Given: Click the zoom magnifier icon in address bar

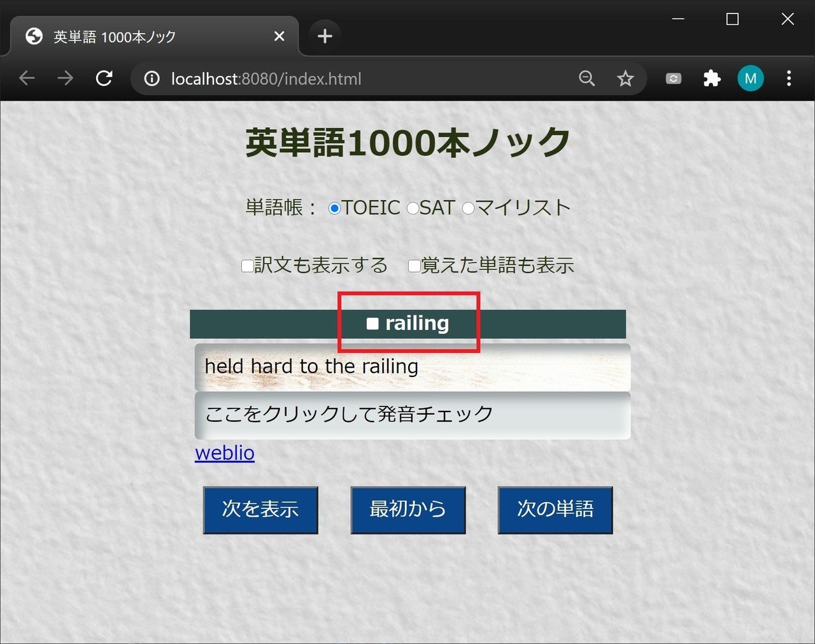Looking at the screenshot, I should [586, 78].
